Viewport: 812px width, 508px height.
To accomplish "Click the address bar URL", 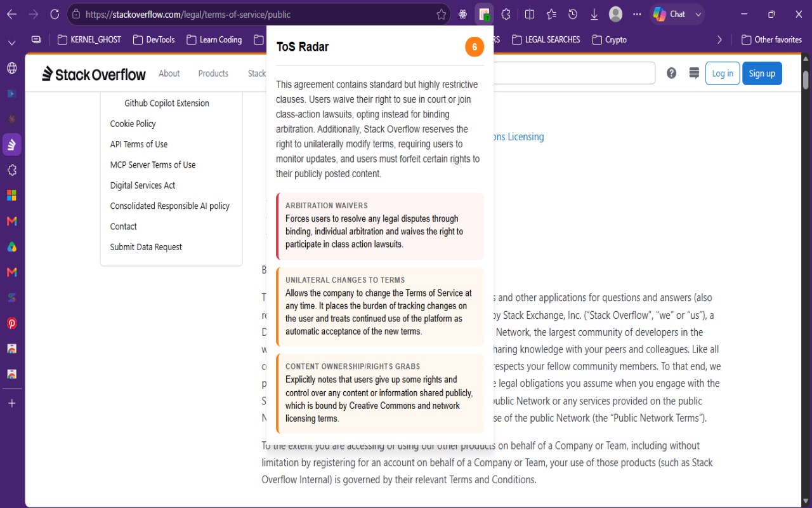I will pos(188,14).
